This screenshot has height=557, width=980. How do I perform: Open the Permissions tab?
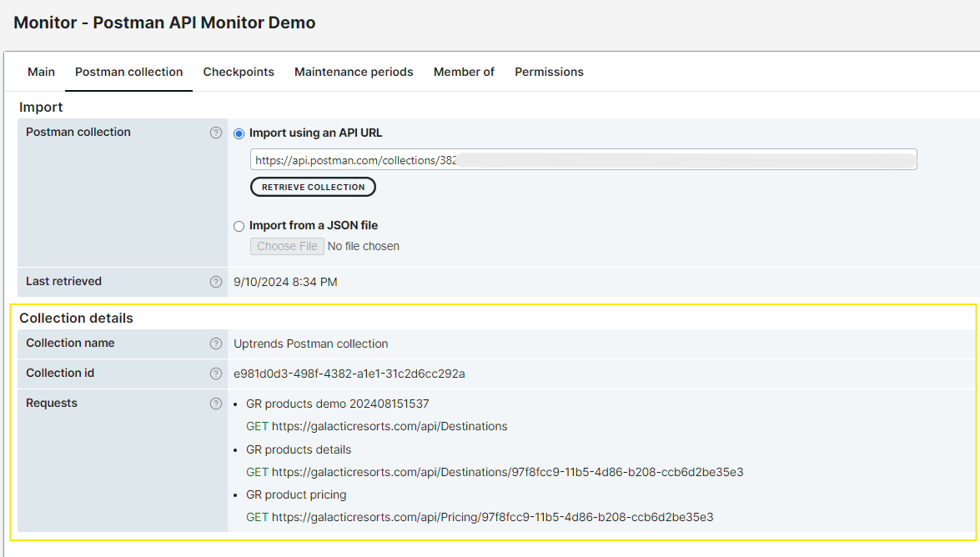coord(550,72)
